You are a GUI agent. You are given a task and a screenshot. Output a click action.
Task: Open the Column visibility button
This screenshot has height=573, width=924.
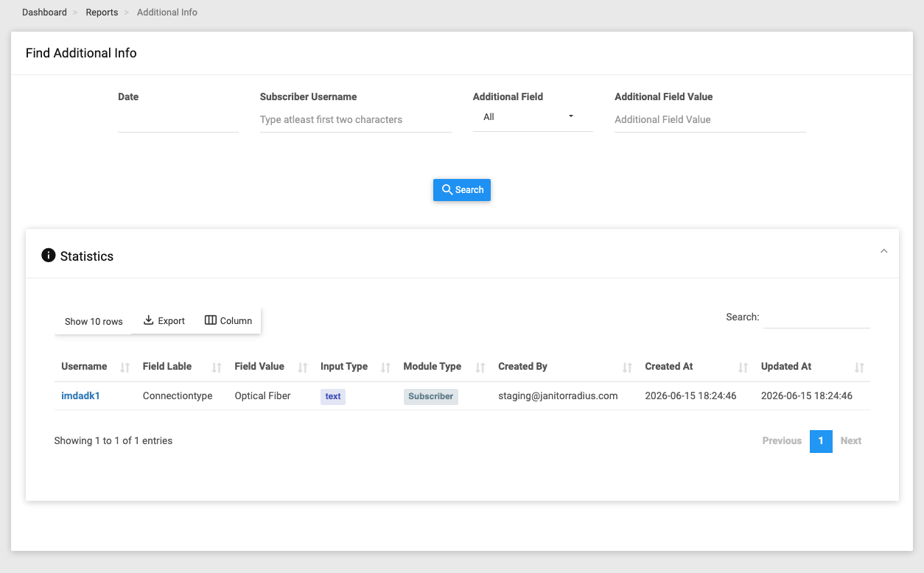click(228, 320)
